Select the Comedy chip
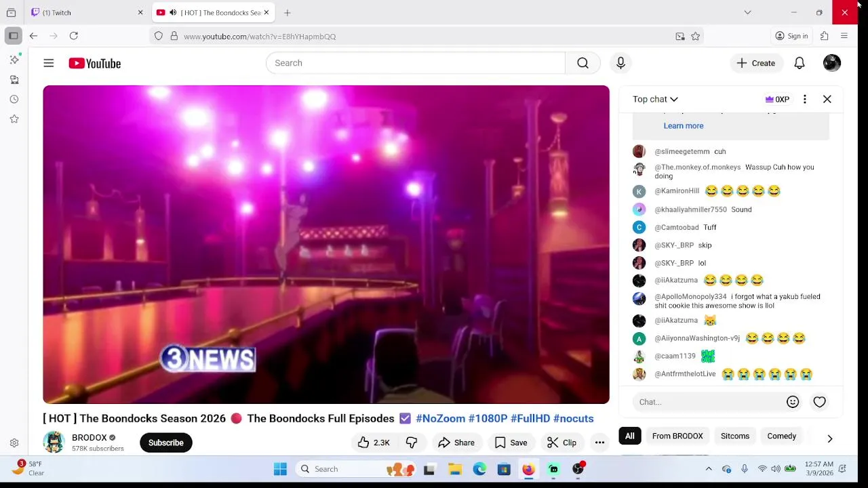 point(782,436)
